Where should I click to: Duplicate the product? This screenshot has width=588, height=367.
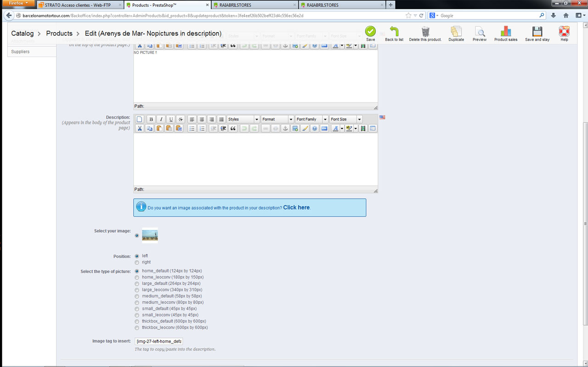coord(456,31)
